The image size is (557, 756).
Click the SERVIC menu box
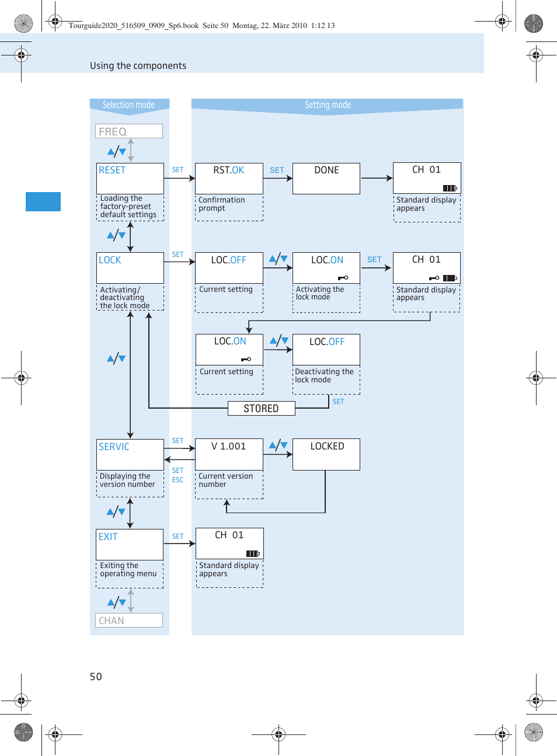130,454
